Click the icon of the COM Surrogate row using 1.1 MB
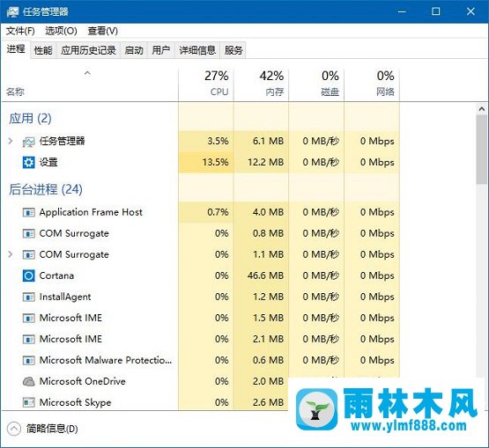Screen dimensions: 489x448 (x=29, y=254)
